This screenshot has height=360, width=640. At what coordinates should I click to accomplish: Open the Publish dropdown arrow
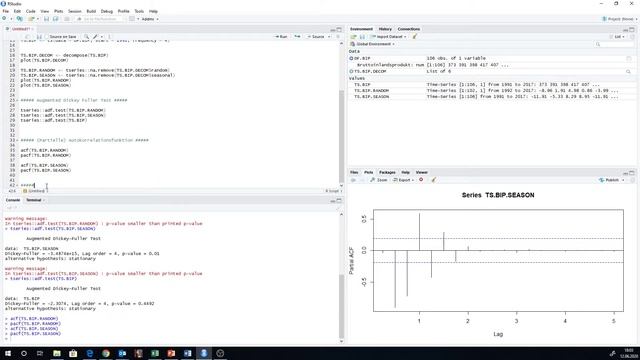[623, 180]
